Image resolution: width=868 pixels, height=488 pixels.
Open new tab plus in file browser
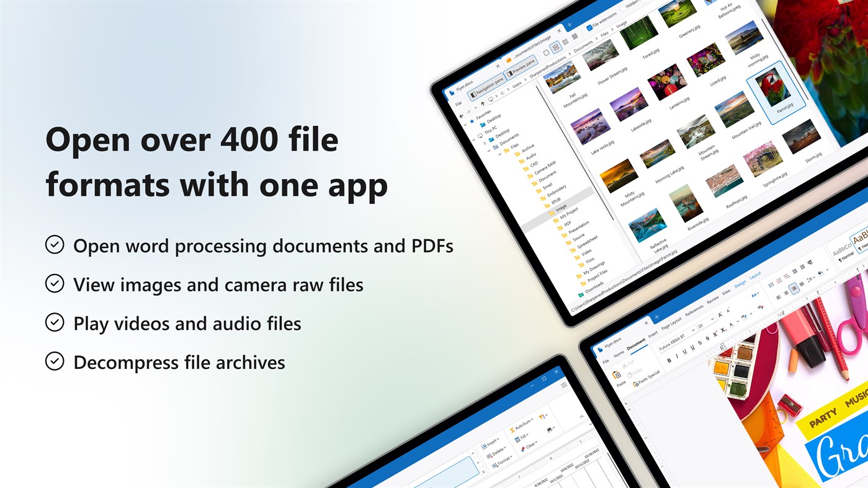coord(570,25)
